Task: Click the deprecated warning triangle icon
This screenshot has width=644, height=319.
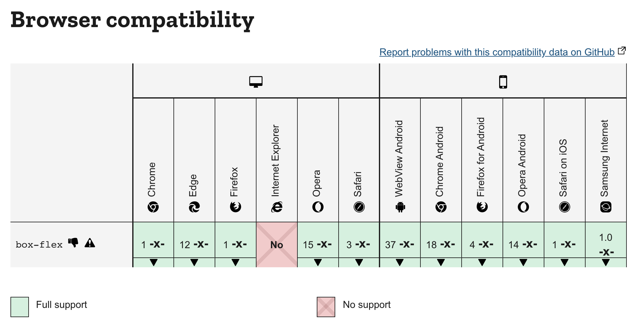Action: click(90, 243)
